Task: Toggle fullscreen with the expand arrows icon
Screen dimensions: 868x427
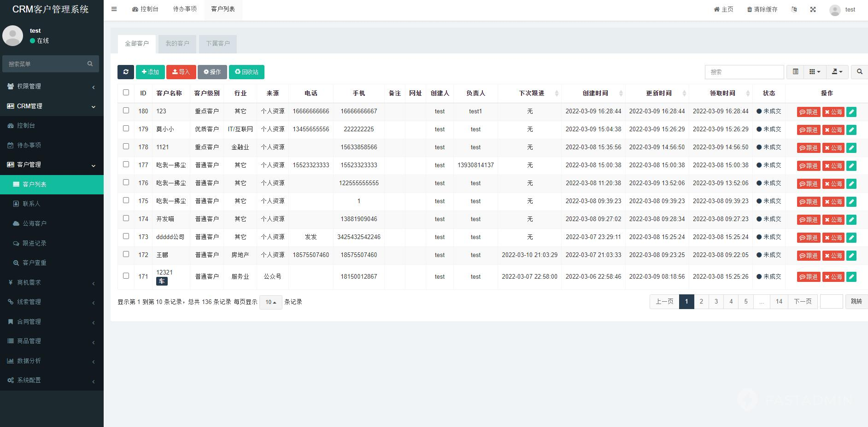Action: (x=813, y=9)
